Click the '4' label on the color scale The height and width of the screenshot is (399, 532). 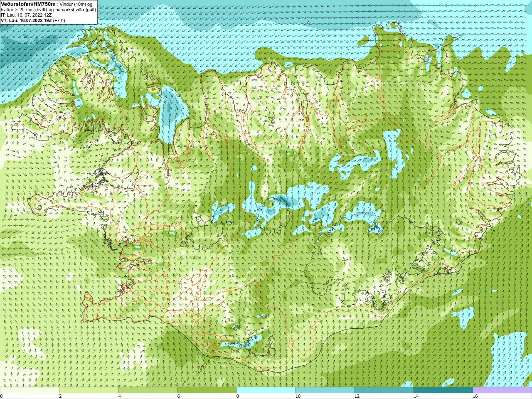coord(119,396)
